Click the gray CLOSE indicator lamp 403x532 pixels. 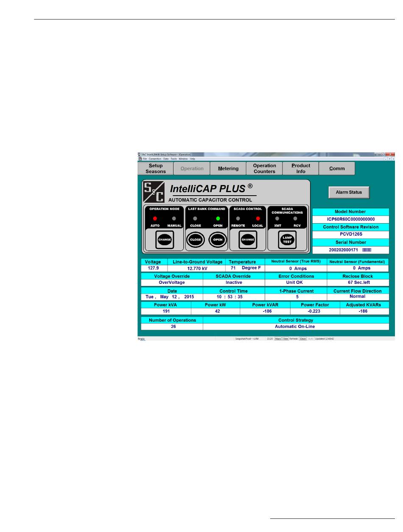[x=195, y=218]
